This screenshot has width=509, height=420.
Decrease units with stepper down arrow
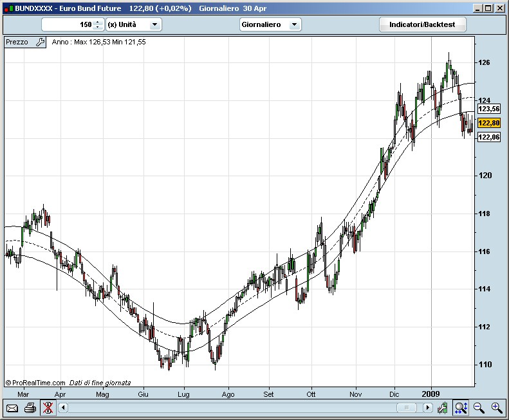click(97, 27)
